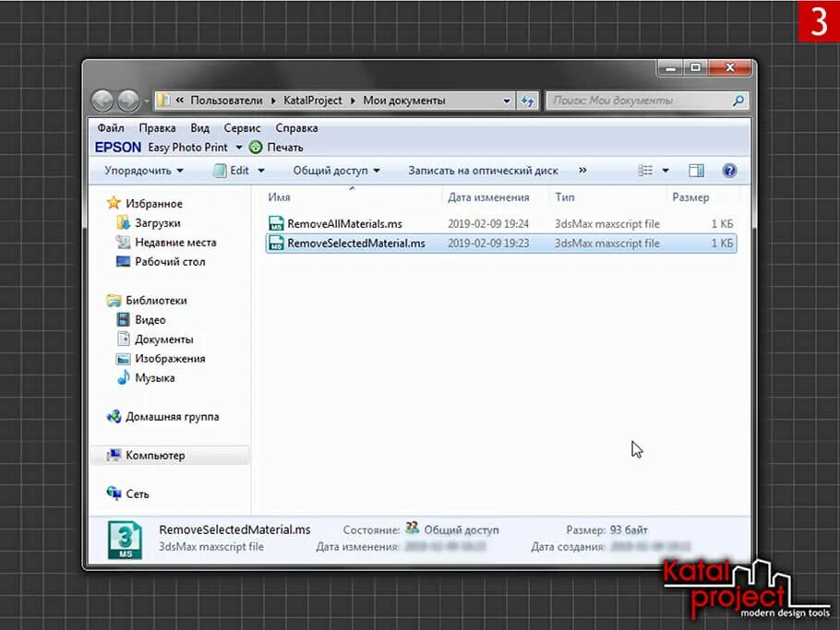Sort by the 'Дата изменения' column header
The height and width of the screenshot is (630, 840).
[x=488, y=197]
